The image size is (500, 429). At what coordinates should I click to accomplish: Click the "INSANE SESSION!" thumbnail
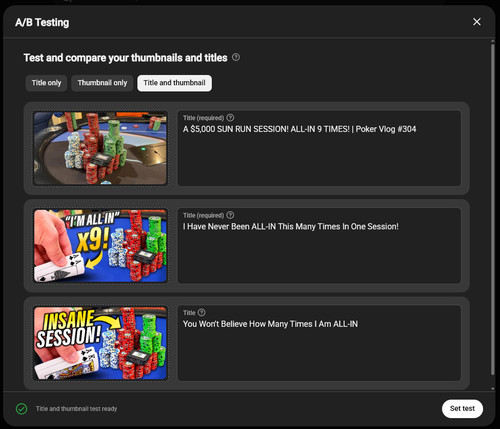(100, 343)
